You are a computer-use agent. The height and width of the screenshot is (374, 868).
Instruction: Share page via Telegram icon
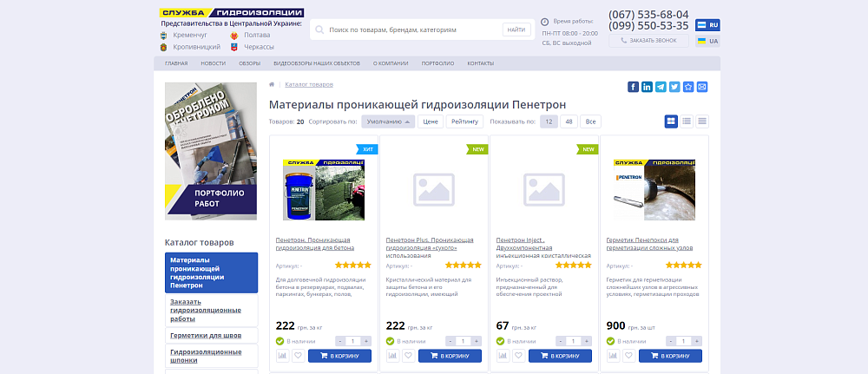point(661,87)
